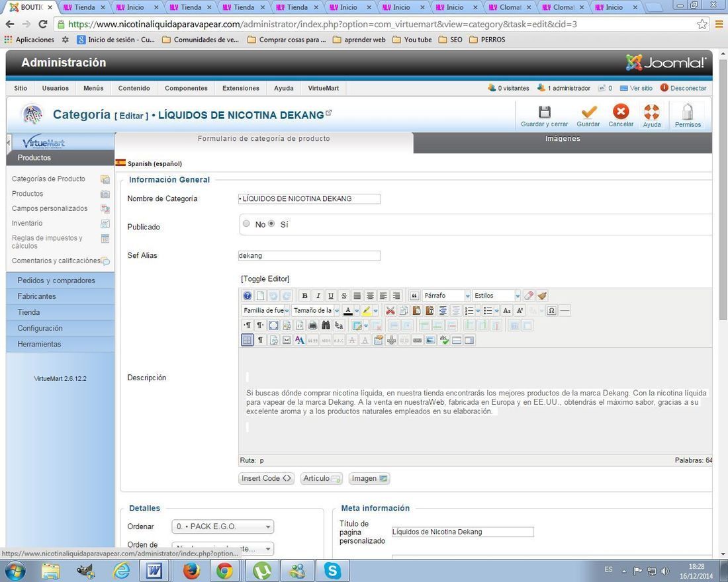Select the No radio for Publicado
Image resolution: width=728 pixels, height=582 pixels.
247,224
